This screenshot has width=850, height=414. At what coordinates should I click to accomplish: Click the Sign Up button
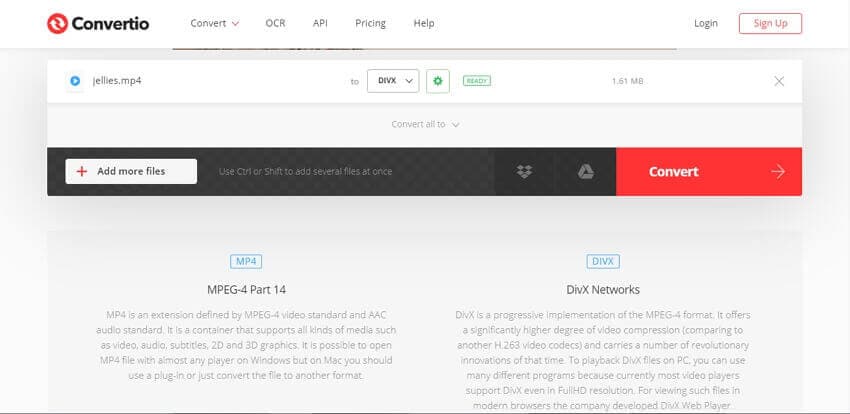(x=770, y=23)
